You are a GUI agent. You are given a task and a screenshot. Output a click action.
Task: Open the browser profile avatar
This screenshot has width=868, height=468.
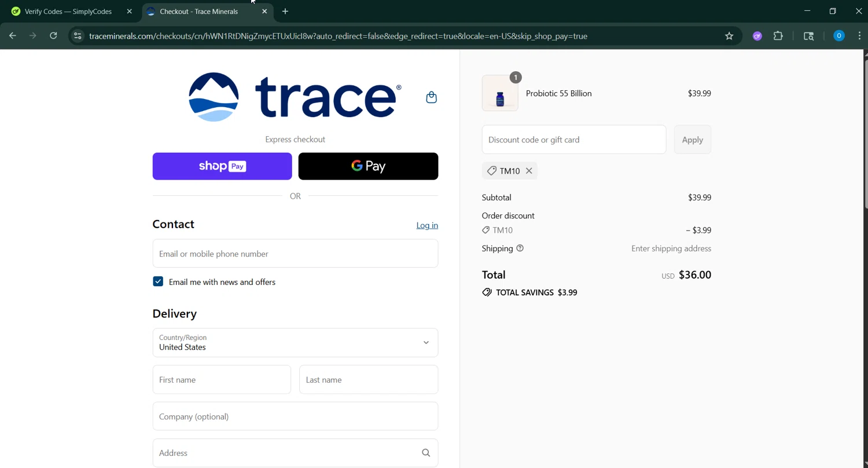click(x=838, y=36)
